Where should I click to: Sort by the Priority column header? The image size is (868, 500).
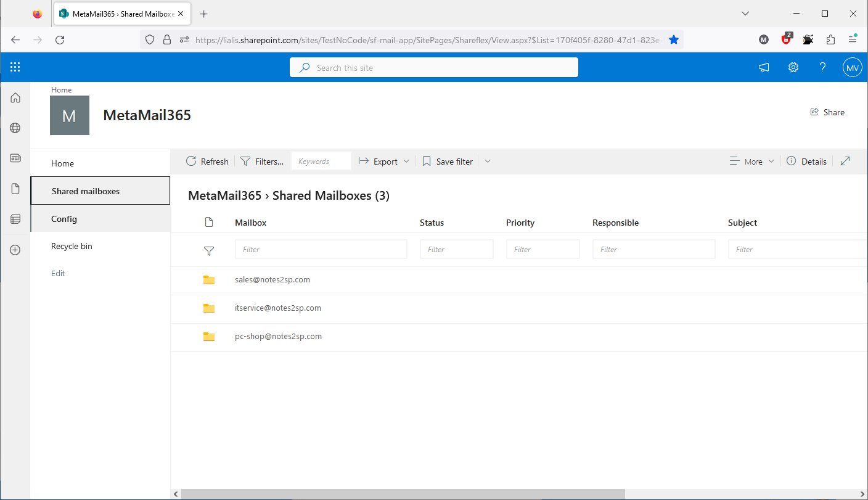point(520,223)
